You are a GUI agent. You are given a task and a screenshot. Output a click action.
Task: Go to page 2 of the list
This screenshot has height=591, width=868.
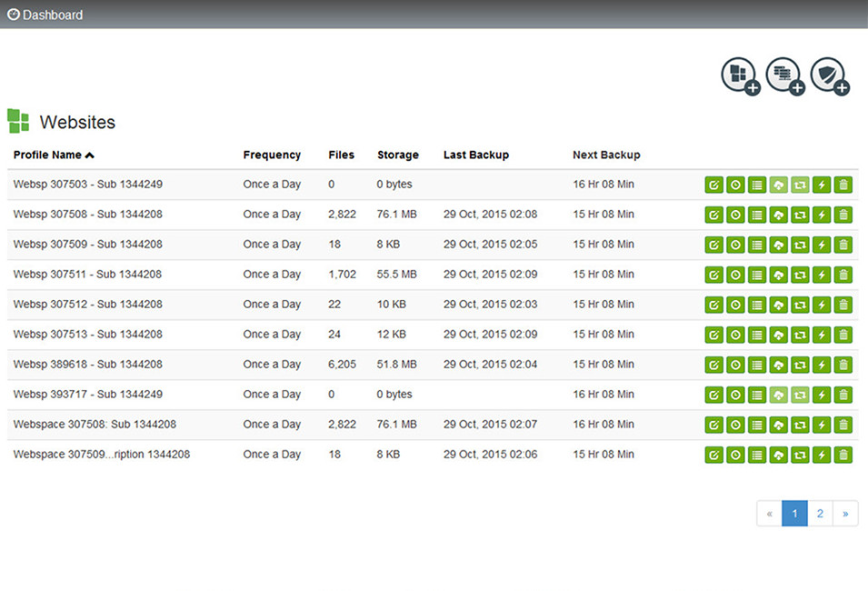pos(820,514)
